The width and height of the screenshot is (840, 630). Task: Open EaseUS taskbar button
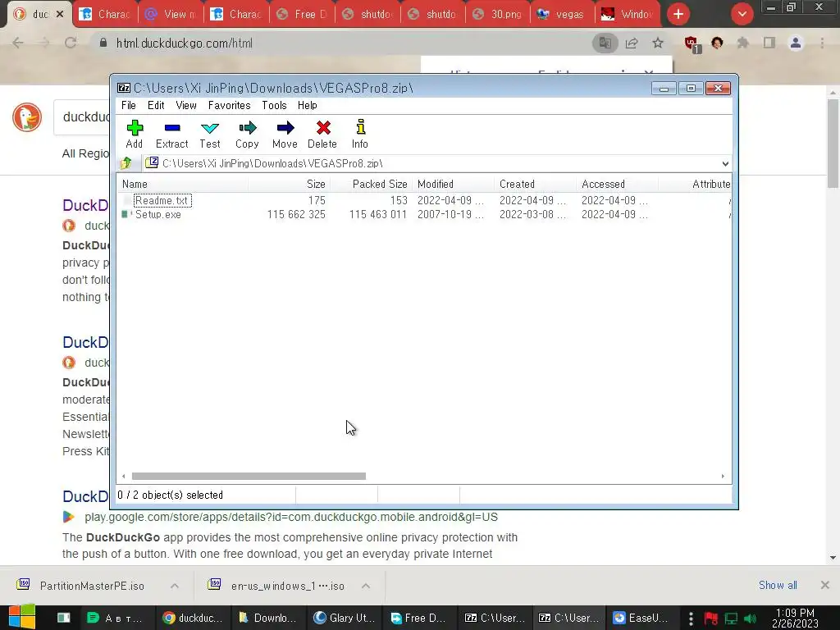tap(641, 618)
